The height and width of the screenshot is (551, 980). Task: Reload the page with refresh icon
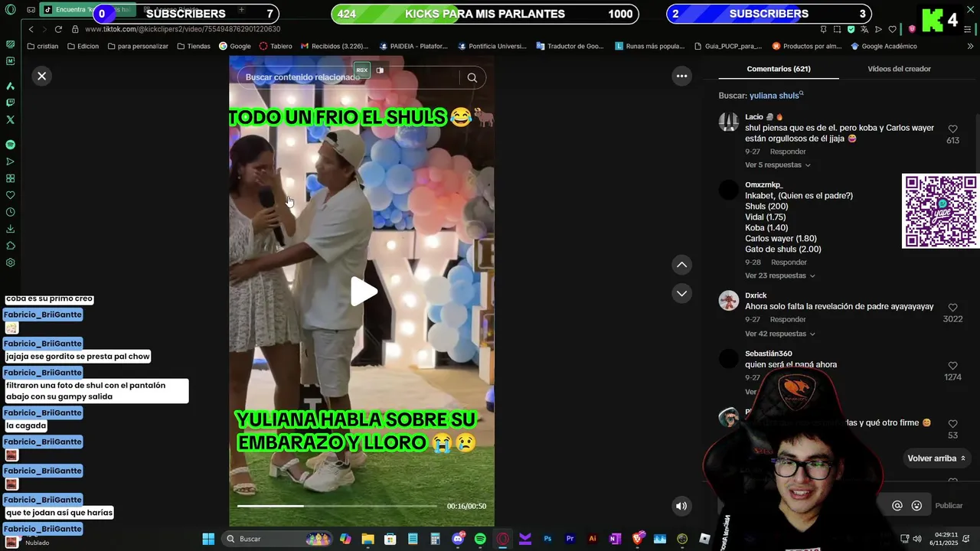(x=58, y=29)
